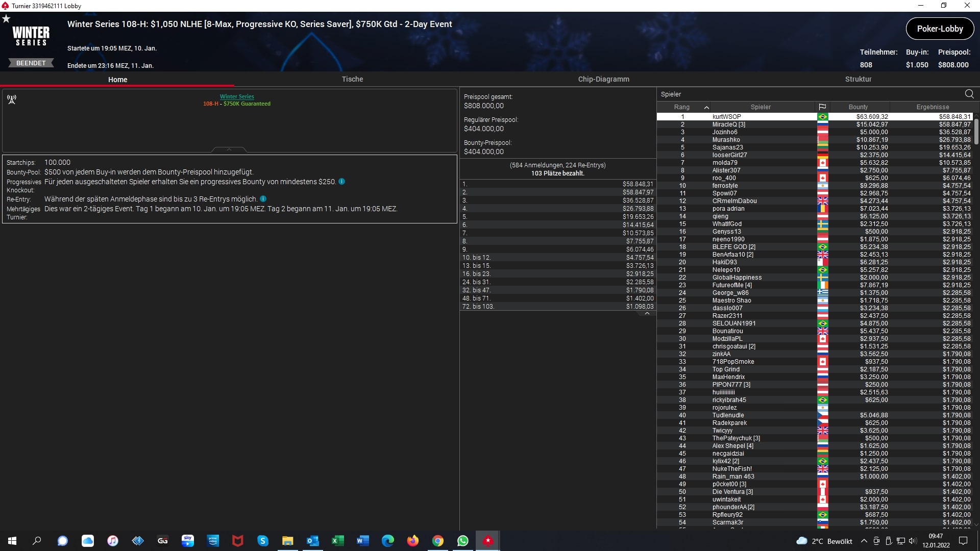Viewport: 980px width, 551px height.
Task: Collapse the prize payout list
Action: coord(647,314)
